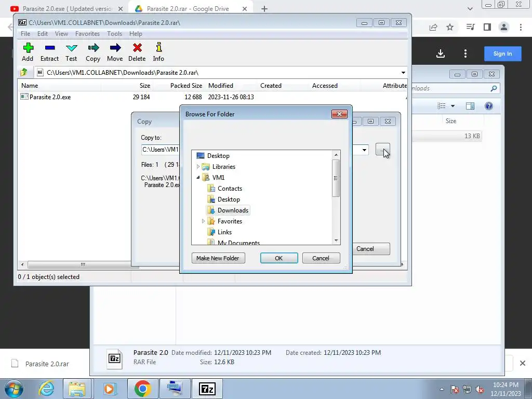Click Chrome profile avatar icon

[504, 27]
